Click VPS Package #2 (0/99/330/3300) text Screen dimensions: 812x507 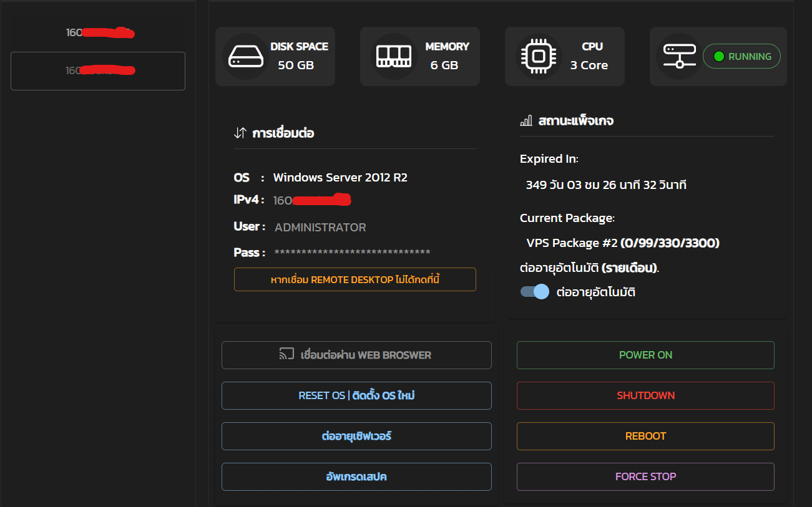point(623,243)
